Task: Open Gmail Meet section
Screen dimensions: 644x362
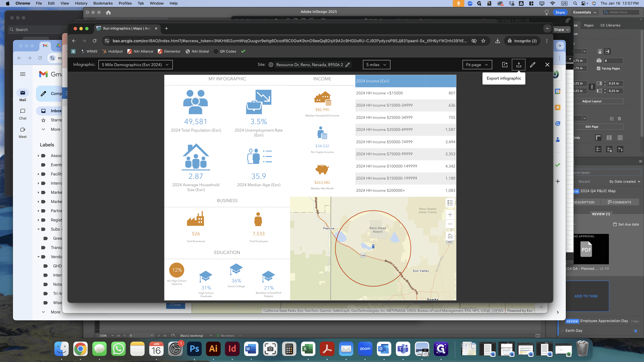Action: pyautogui.click(x=22, y=132)
